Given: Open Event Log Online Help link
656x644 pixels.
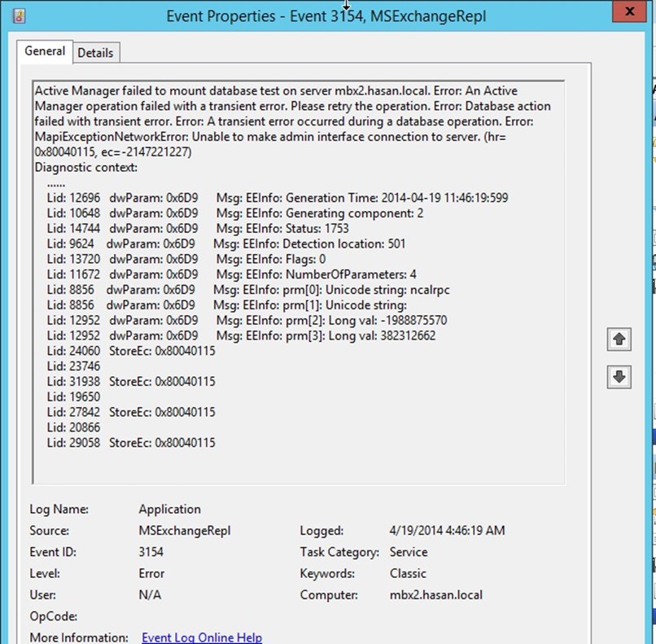Looking at the screenshot, I should (202, 637).
